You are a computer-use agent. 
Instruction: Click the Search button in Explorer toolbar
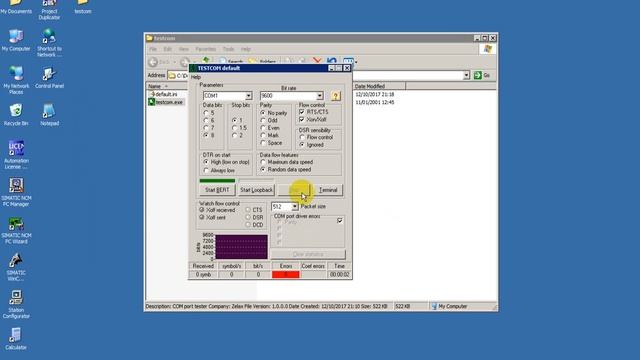pos(231,62)
